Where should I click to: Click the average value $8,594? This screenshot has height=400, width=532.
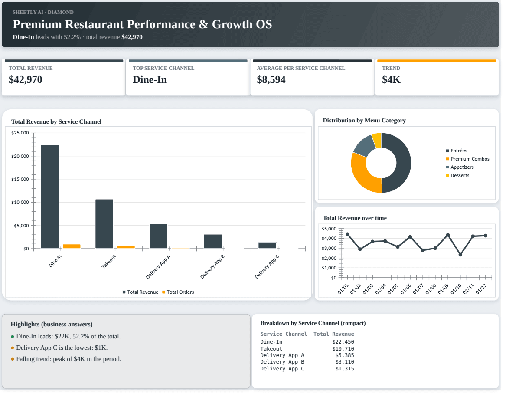point(271,80)
